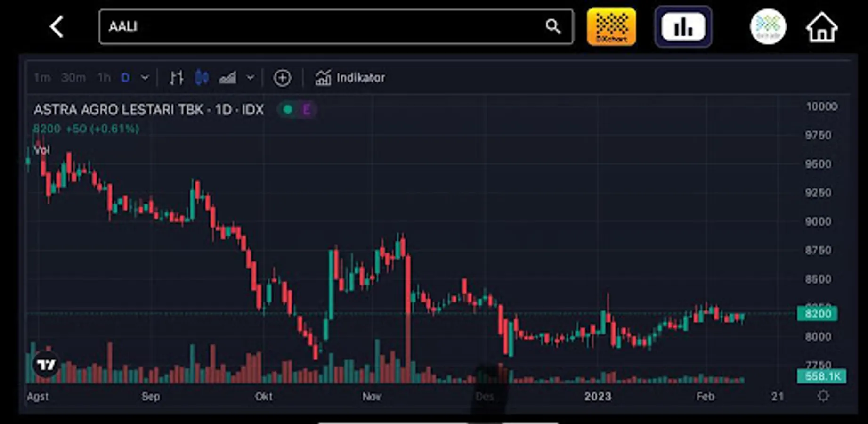This screenshot has width=868, height=424.
Task: Select the bar chart view button
Action: (683, 27)
